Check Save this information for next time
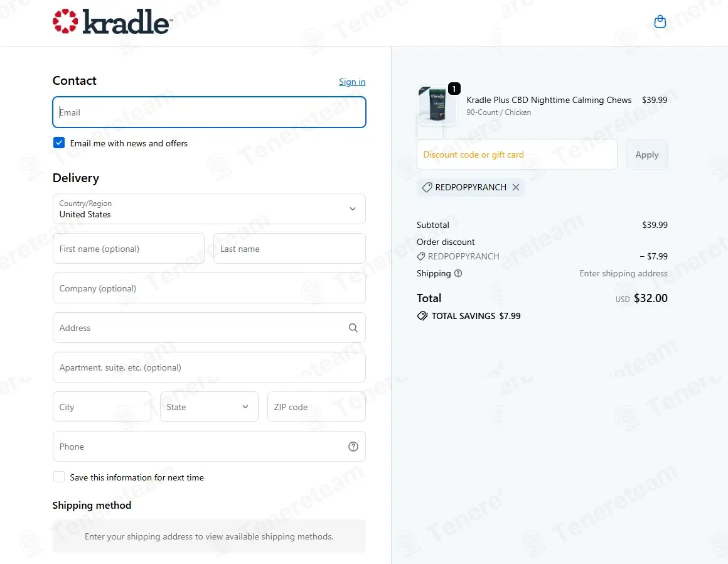This screenshot has width=728, height=564. point(59,477)
